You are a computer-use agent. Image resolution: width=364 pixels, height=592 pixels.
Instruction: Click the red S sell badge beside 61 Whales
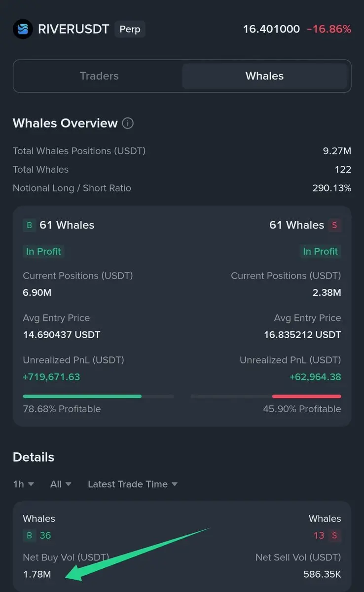tap(334, 225)
